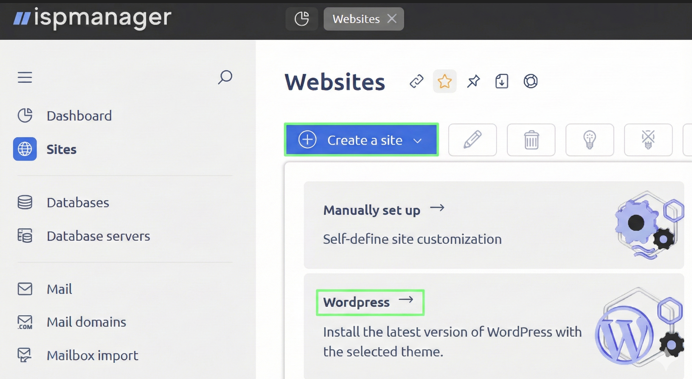This screenshot has height=379, width=692.
Task: Click the Websites page heading
Action: coord(335,82)
